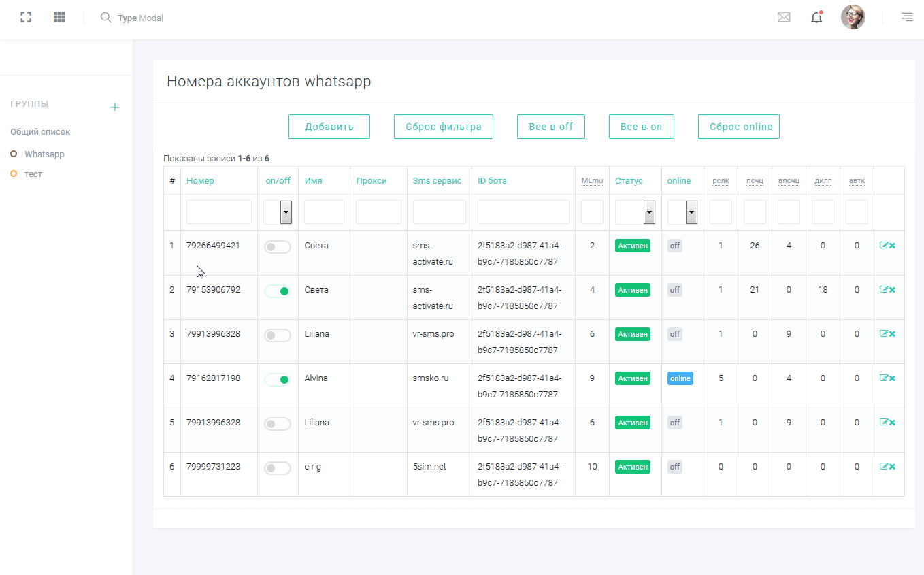Click the Добавить button
Viewport: 924px width, 575px height.
click(x=329, y=127)
